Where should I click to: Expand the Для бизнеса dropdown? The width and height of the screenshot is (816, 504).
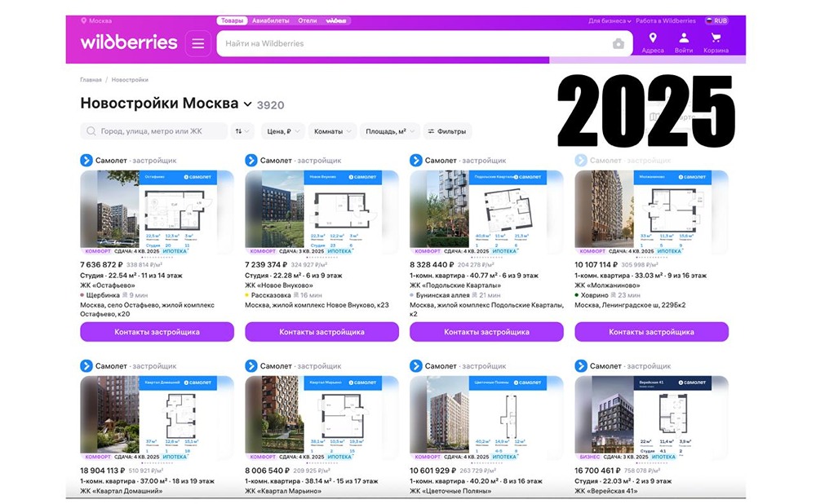(610, 21)
